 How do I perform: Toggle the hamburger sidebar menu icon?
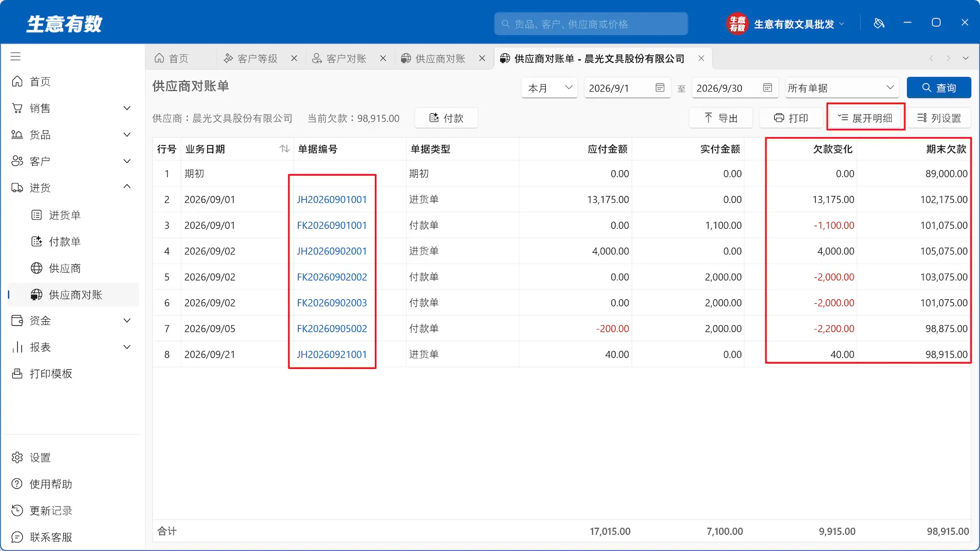pyautogui.click(x=16, y=57)
